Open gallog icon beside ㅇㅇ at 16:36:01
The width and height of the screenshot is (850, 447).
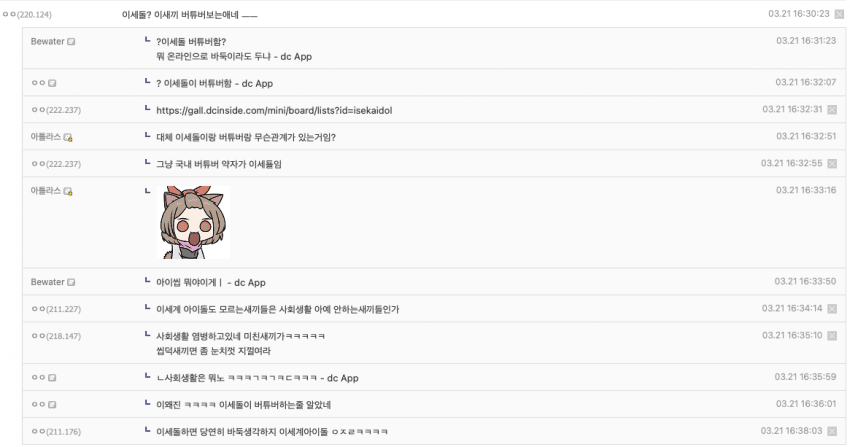point(52,405)
